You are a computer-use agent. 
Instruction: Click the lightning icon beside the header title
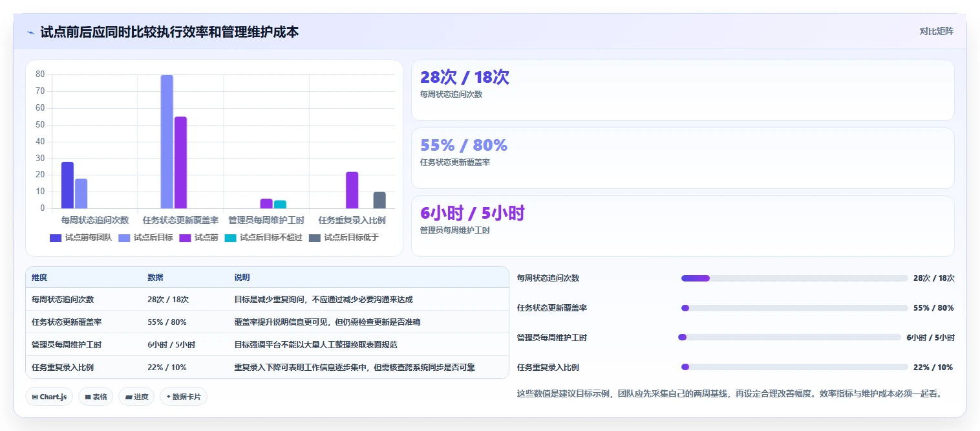[30, 32]
